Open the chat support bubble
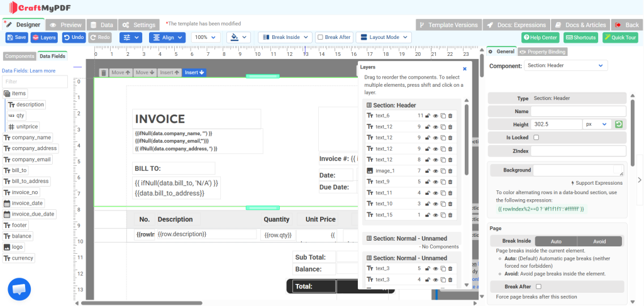644x306 pixels. (x=19, y=290)
